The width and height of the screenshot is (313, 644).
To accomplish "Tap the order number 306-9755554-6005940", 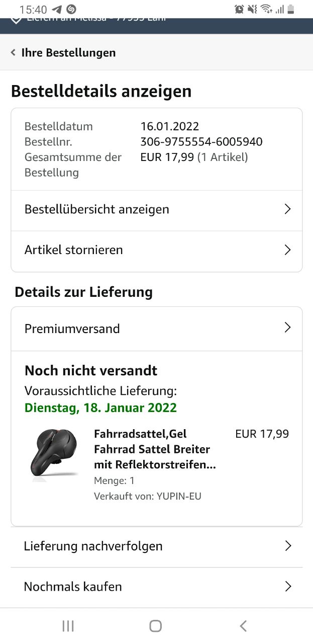I will pyautogui.click(x=201, y=142).
